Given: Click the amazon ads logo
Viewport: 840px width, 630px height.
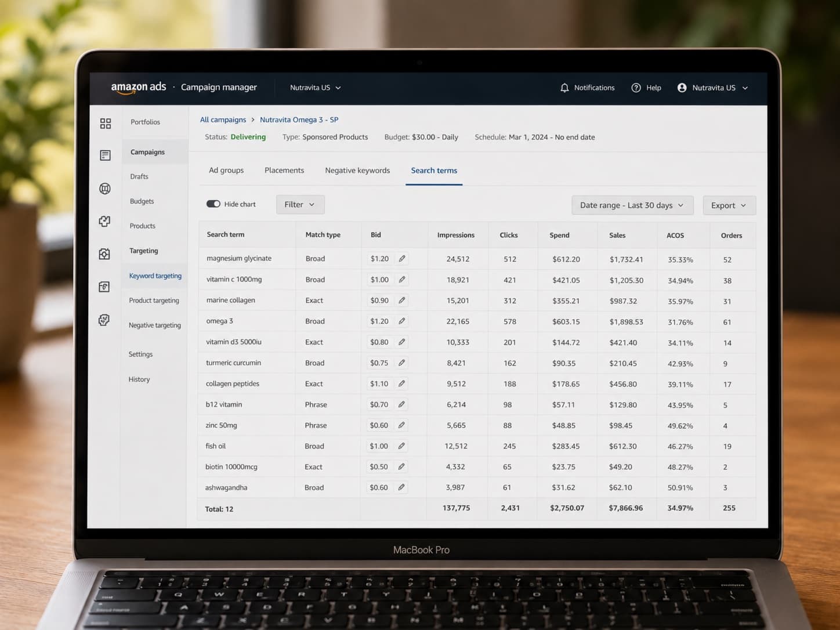Looking at the screenshot, I should coord(139,87).
